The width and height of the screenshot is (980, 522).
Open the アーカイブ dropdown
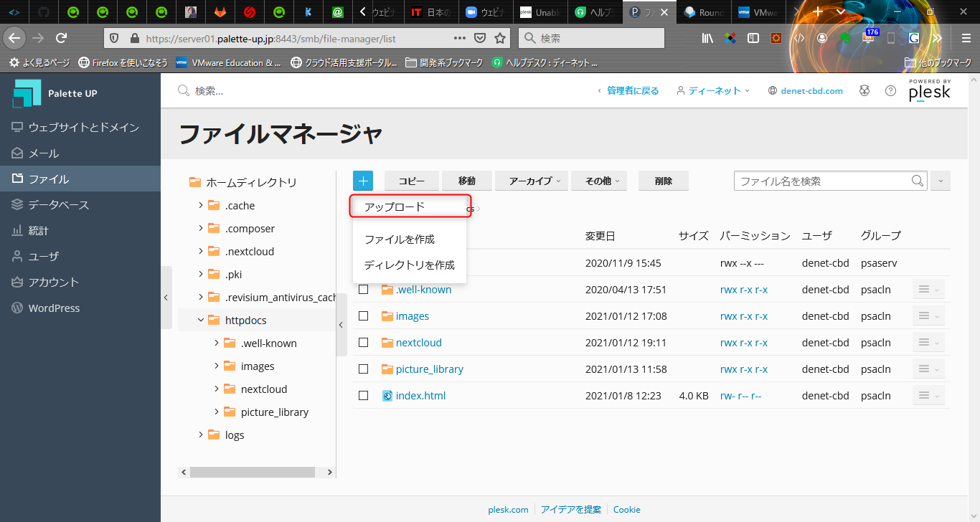tap(532, 181)
